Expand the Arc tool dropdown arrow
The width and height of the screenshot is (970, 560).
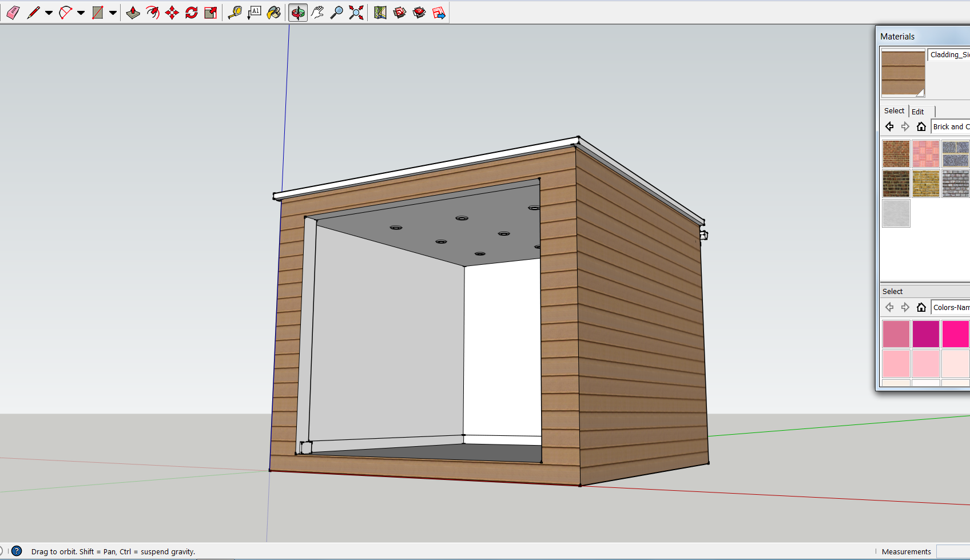point(81,13)
